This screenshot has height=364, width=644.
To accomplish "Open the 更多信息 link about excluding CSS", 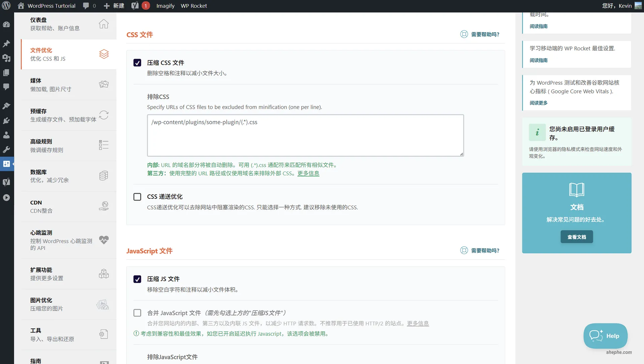I will tap(308, 173).
